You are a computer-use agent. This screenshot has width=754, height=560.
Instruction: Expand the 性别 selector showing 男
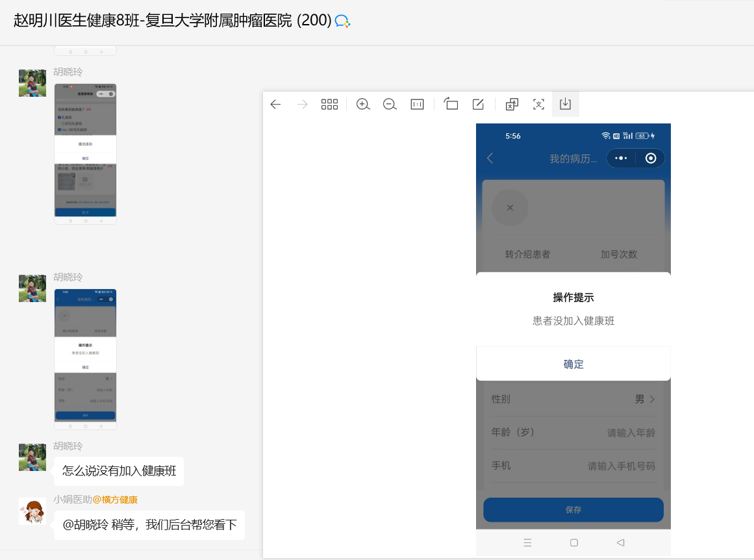click(645, 399)
